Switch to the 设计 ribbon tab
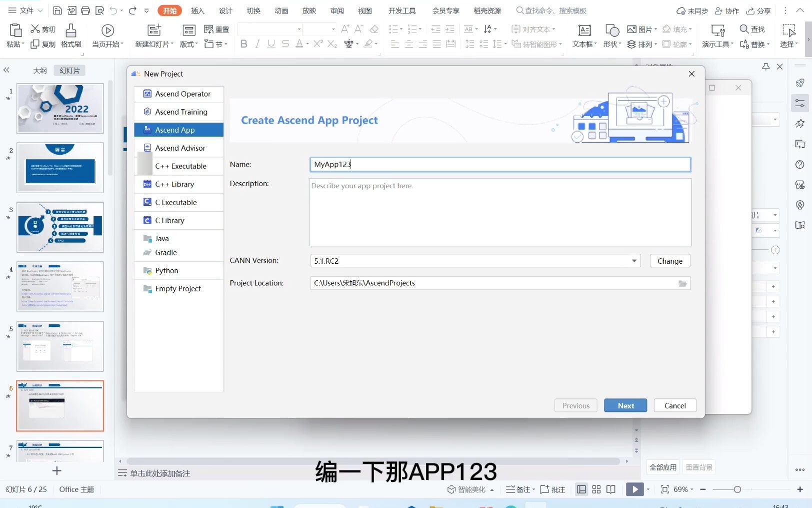The width and height of the screenshot is (812, 508). pyautogui.click(x=225, y=11)
